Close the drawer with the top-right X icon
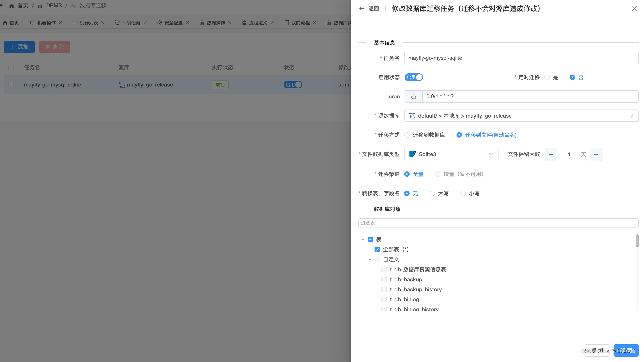Screen dimensions: 644x362 [x=635, y=9]
